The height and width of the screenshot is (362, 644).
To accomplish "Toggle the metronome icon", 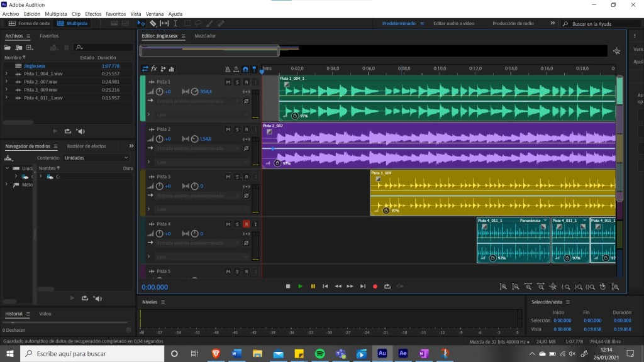I will (x=227, y=69).
